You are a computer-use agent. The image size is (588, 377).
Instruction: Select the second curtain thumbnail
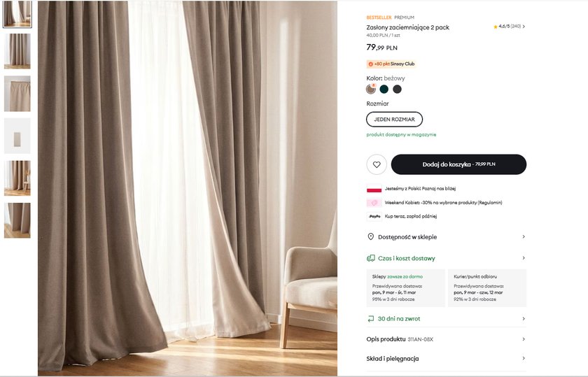click(17, 51)
